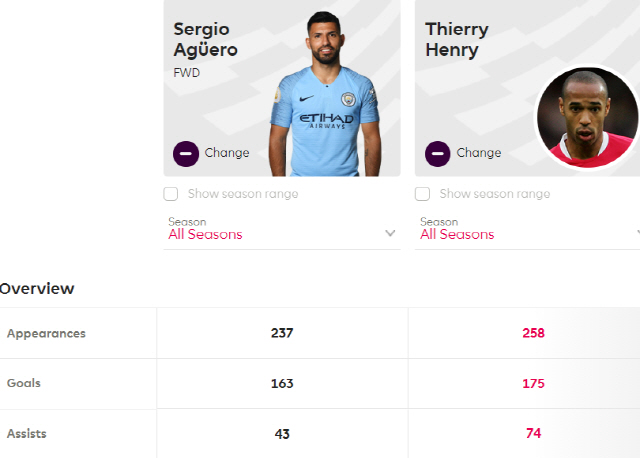
Task: Click Sergio Agüero's player photo
Action: point(325,94)
